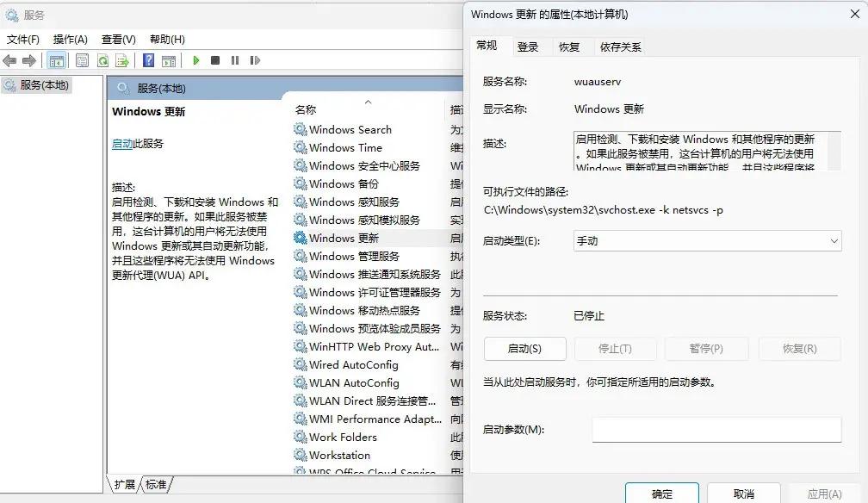868x503 pixels.
Task: Click into the 启动参数(M) text field
Action: pos(716,430)
